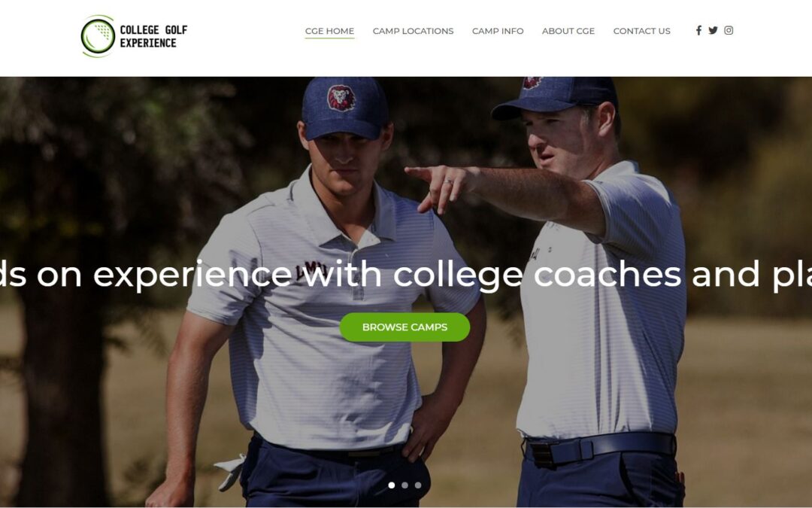This screenshot has width=812, height=508.
Task: Open the Instagram icon in header
Action: click(729, 31)
